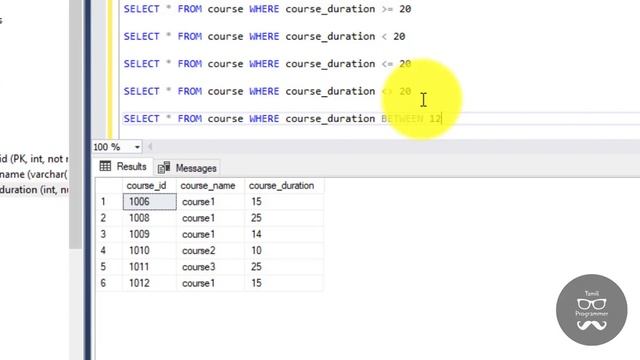Place cursor in the BETWEEN 12 query line
This screenshot has height=360, width=640.
coord(282,119)
